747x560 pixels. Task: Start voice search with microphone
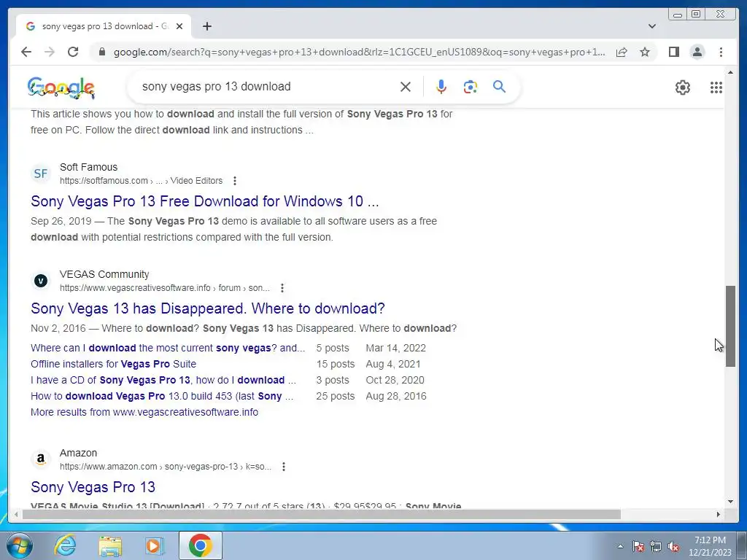pos(441,87)
